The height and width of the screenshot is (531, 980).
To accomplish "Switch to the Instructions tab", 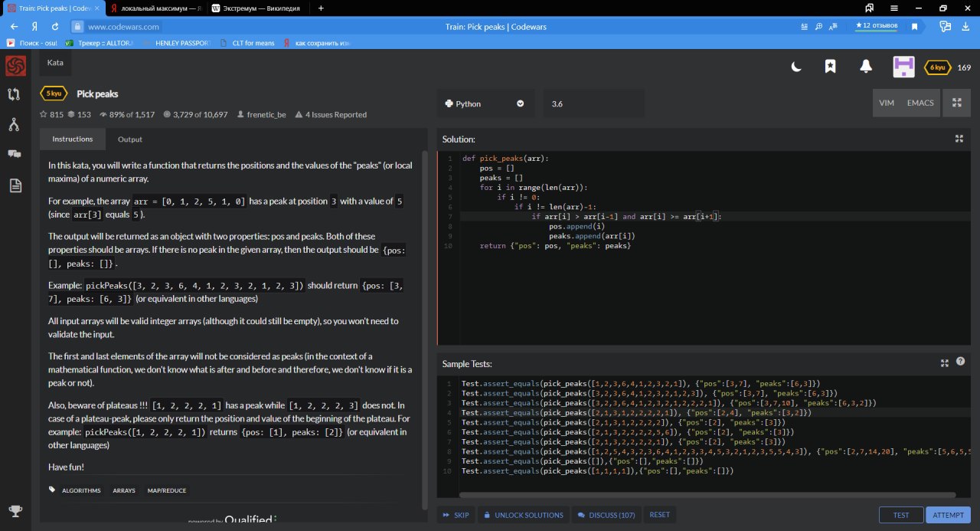I will tap(73, 139).
